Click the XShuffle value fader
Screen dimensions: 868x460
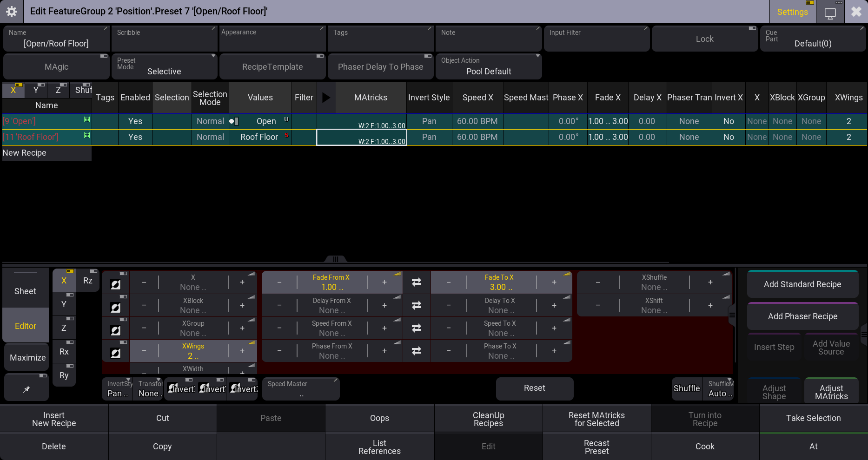click(654, 283)
